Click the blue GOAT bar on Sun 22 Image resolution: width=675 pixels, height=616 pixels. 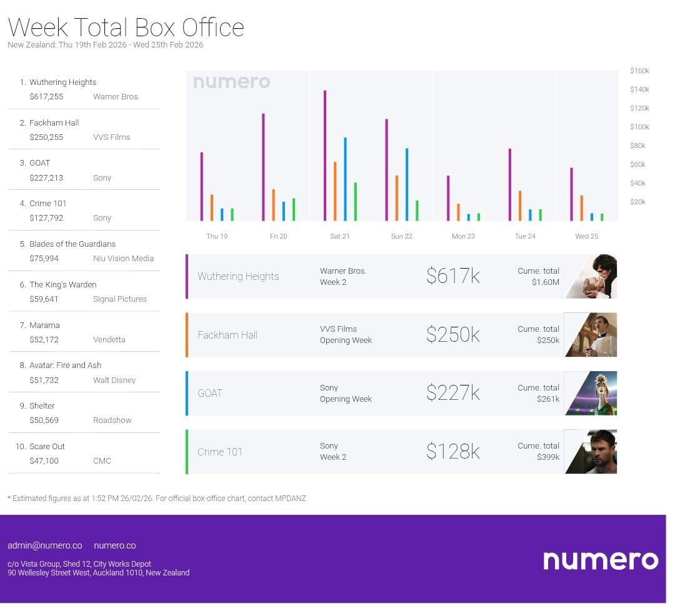click(x=407, y=184)
